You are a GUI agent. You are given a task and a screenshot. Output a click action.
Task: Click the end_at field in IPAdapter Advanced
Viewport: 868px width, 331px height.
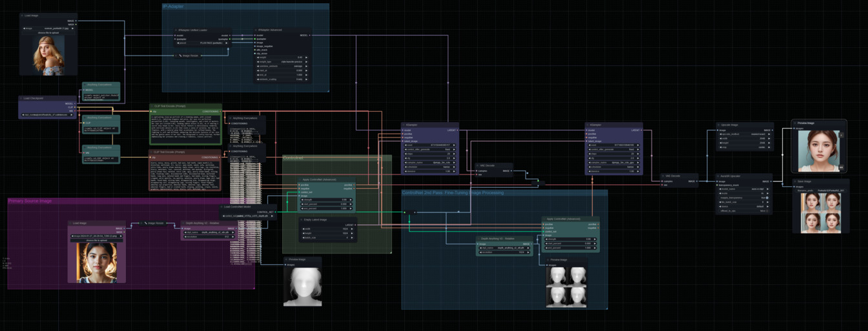pos(282,75)
